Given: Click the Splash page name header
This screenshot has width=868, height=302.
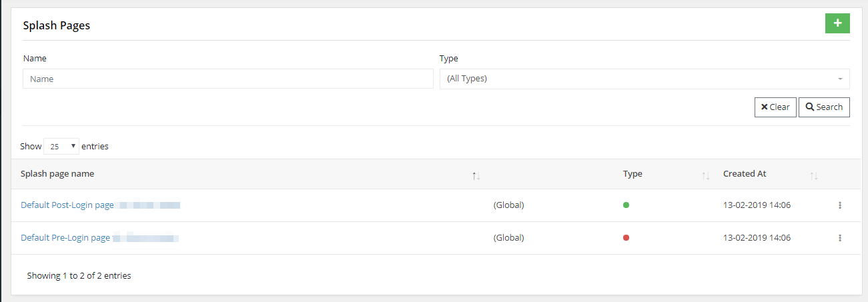Looking at the screenshot, I should point(57,174).
